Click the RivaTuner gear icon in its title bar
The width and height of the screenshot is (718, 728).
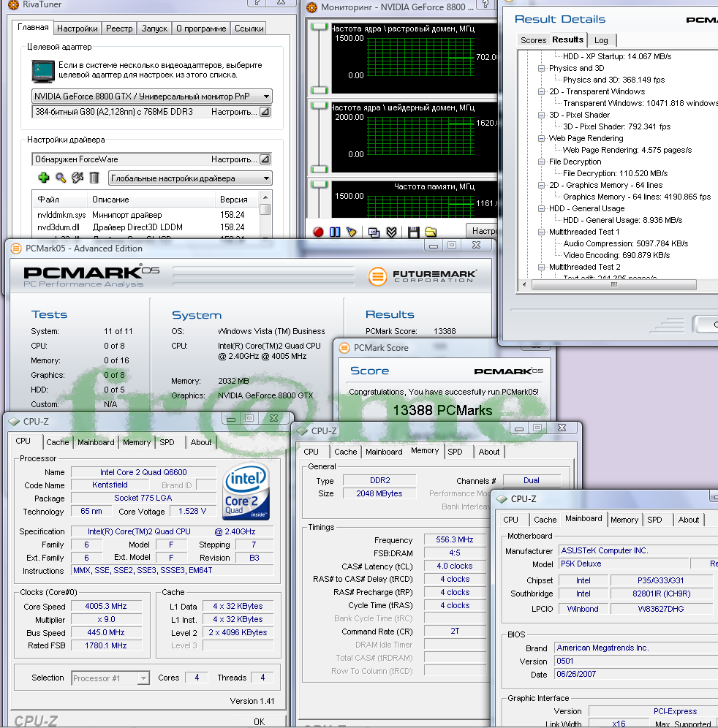14,4
